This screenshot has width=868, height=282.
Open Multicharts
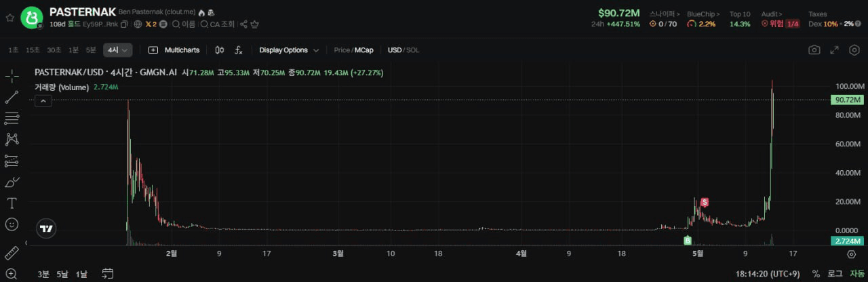pyautogui.click(x=174, y=50)
